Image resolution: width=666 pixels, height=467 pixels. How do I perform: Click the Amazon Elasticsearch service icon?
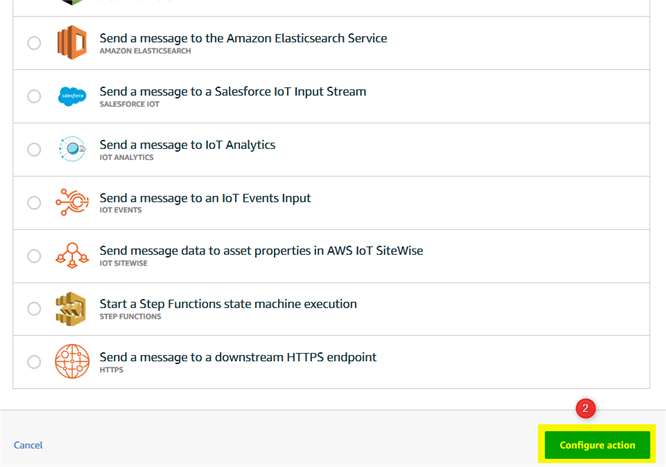coord(72,43)
